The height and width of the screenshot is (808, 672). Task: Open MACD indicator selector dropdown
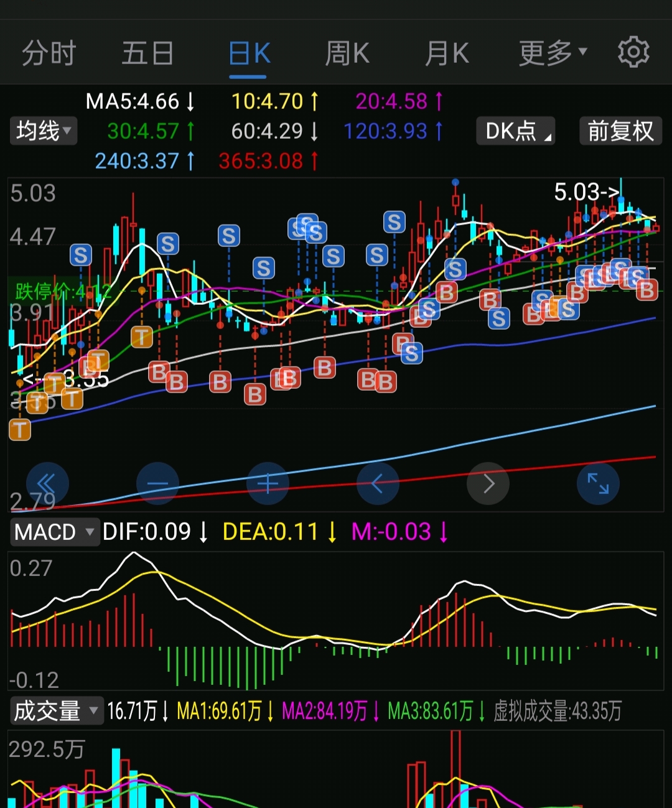point(55,532)
